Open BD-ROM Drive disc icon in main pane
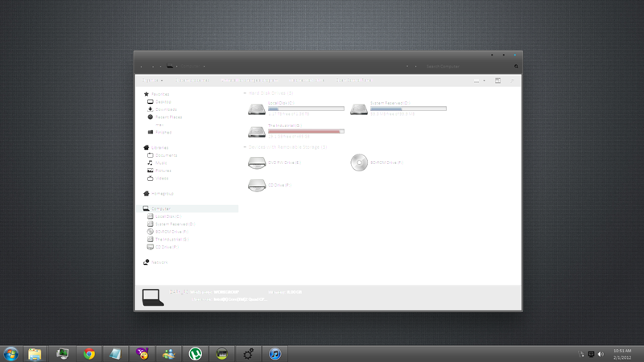This screenshot has height=362, width=644. (359, 162)
